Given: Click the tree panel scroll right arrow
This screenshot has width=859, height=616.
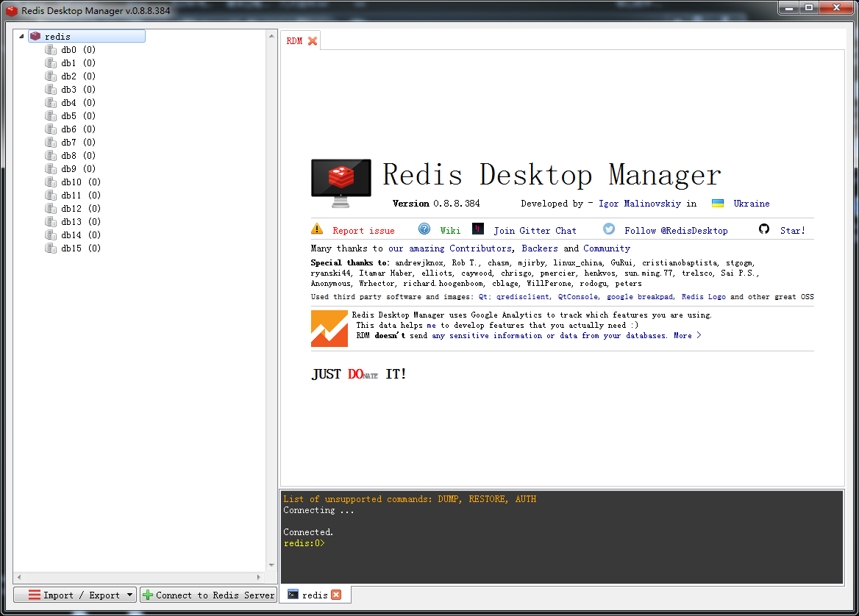Looking at the screenshot, I should point(259,577).
